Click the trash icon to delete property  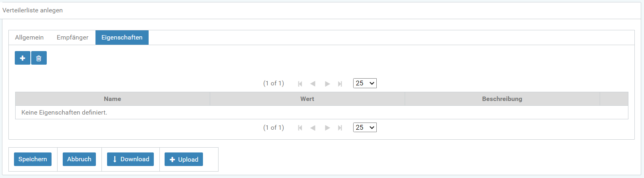(x=39, y=58)
